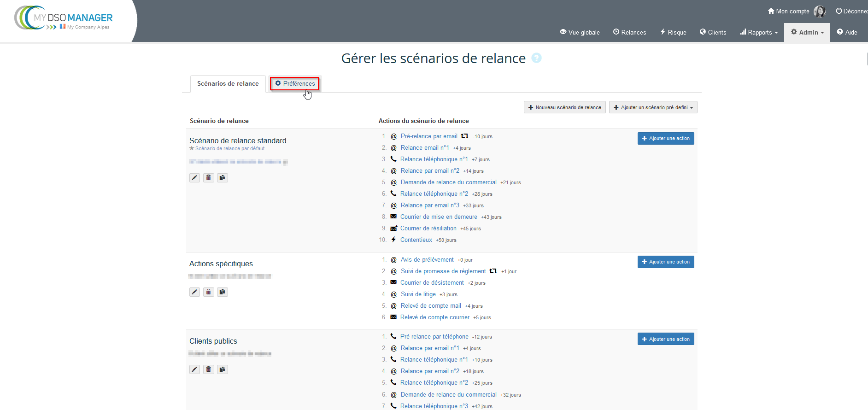
Task: Open the Contentieux action link
Action: [416, 240]
